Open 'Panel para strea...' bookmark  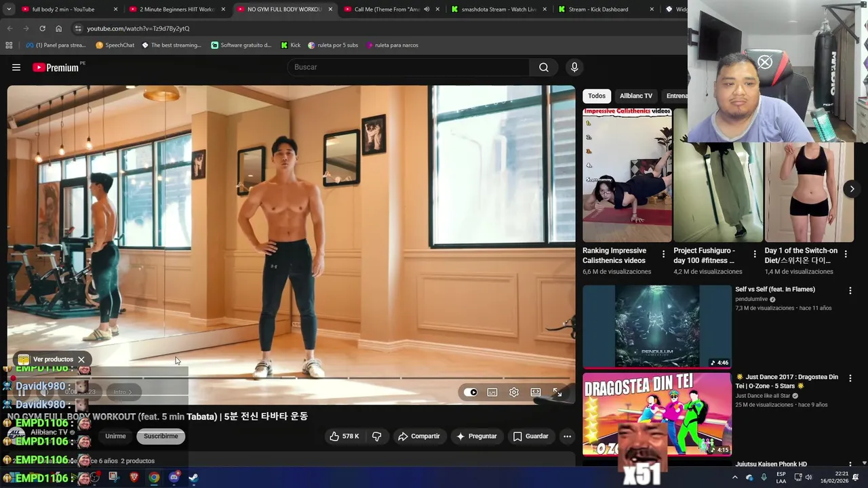pyautogui.click(x=56, y=45)
